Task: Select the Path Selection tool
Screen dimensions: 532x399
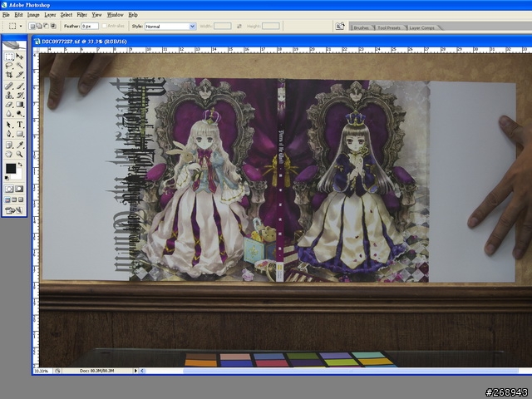Action: point(9,125)
